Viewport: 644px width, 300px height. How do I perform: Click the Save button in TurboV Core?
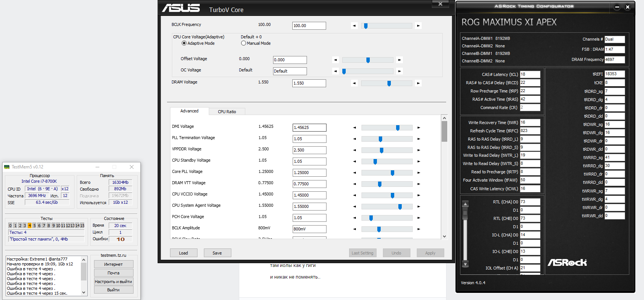[x=217, y=253]
